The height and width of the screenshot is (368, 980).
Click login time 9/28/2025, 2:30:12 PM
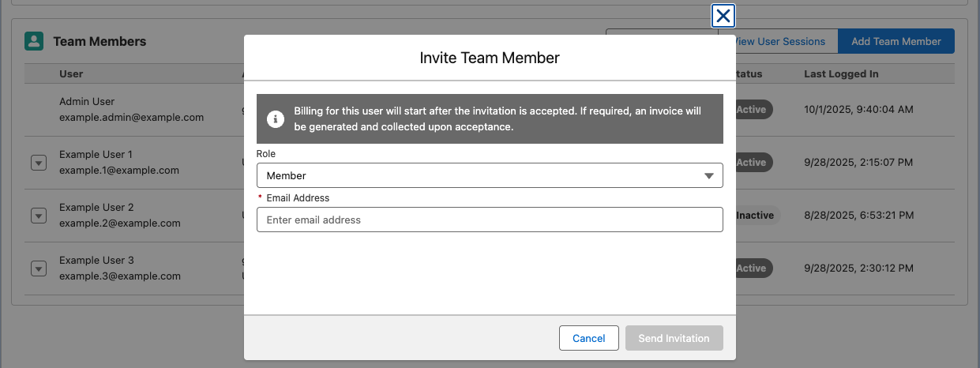859,268
